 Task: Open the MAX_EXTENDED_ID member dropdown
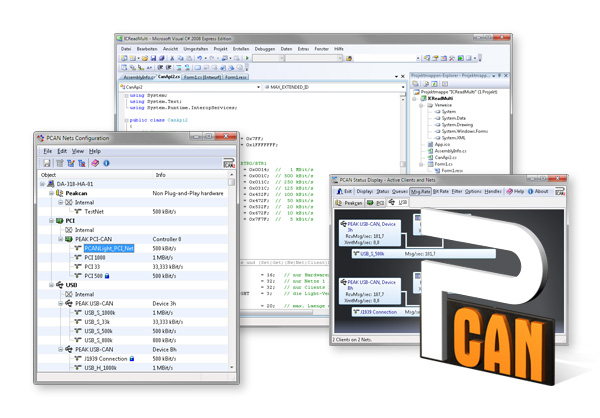(x=403, y=87)
